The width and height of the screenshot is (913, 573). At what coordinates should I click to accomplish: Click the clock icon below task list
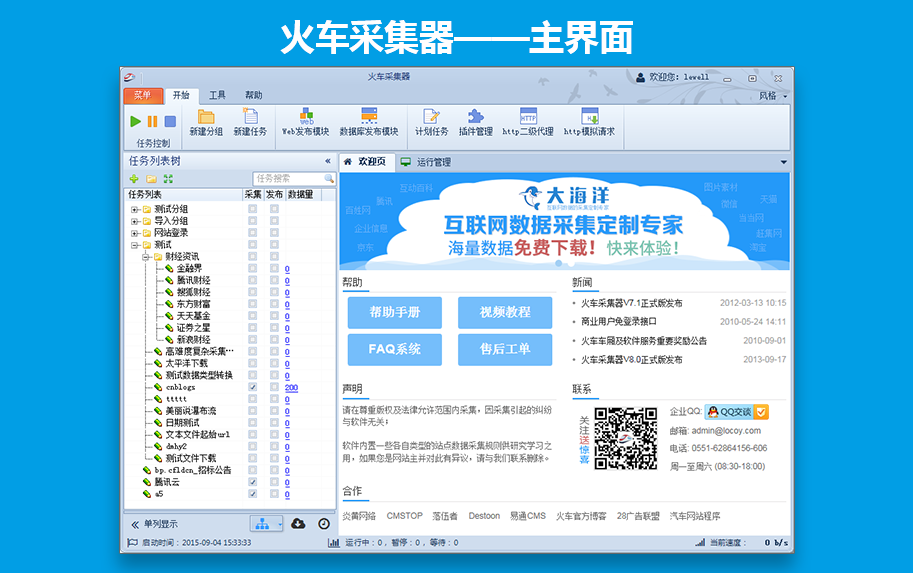coord(324,524)
